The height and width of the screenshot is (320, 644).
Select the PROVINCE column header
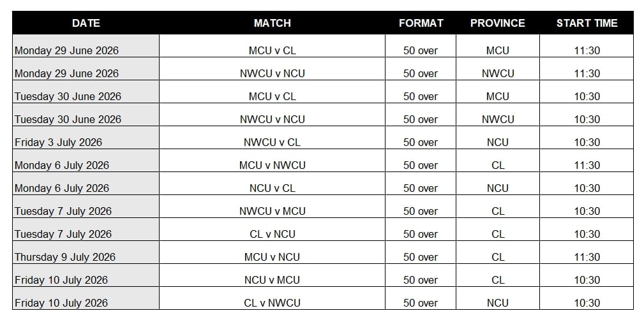click(x=497, y=23)
